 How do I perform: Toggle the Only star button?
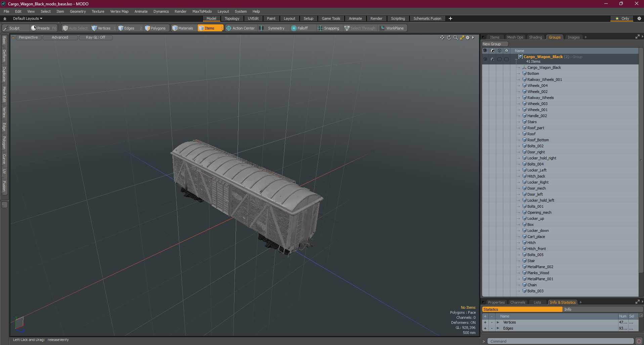[x=622, y=18]
